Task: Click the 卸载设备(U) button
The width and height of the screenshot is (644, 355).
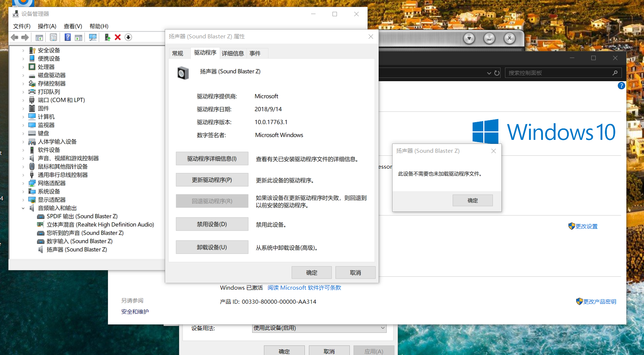Action: pos(212,247)
